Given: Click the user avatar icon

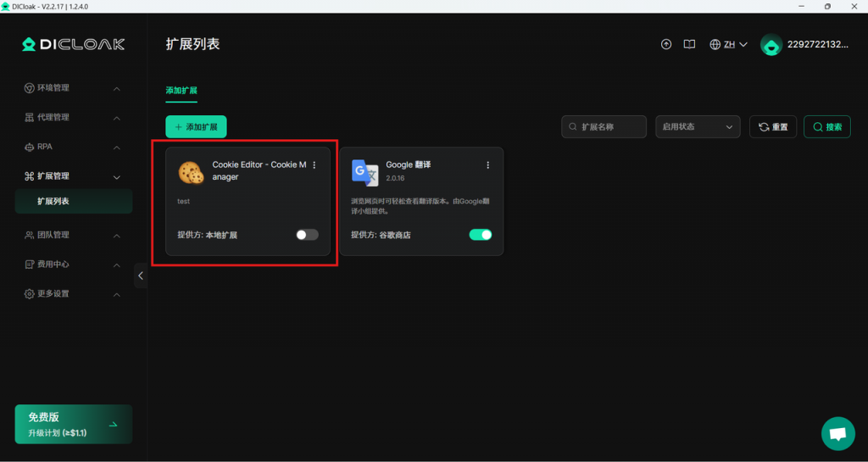Looking at the screenshot, I should (771, 45).
